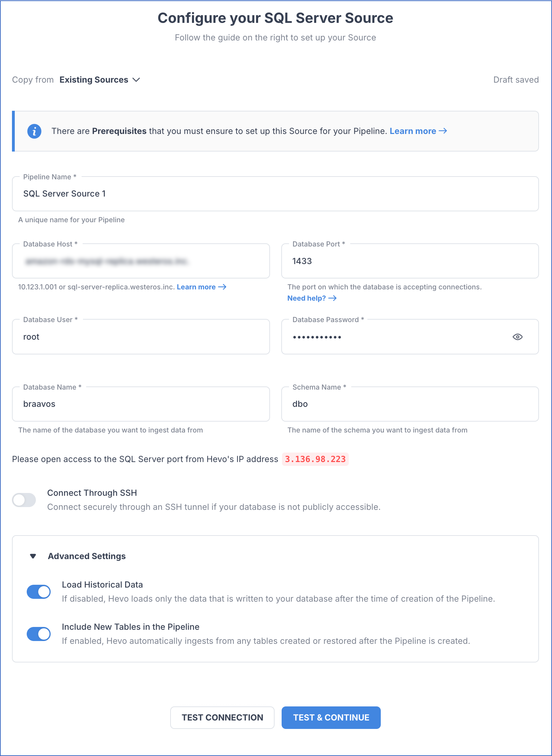Click the arrow next to Prerequisites Learn more
Viewport: 552px width, 756px height.
443,131
